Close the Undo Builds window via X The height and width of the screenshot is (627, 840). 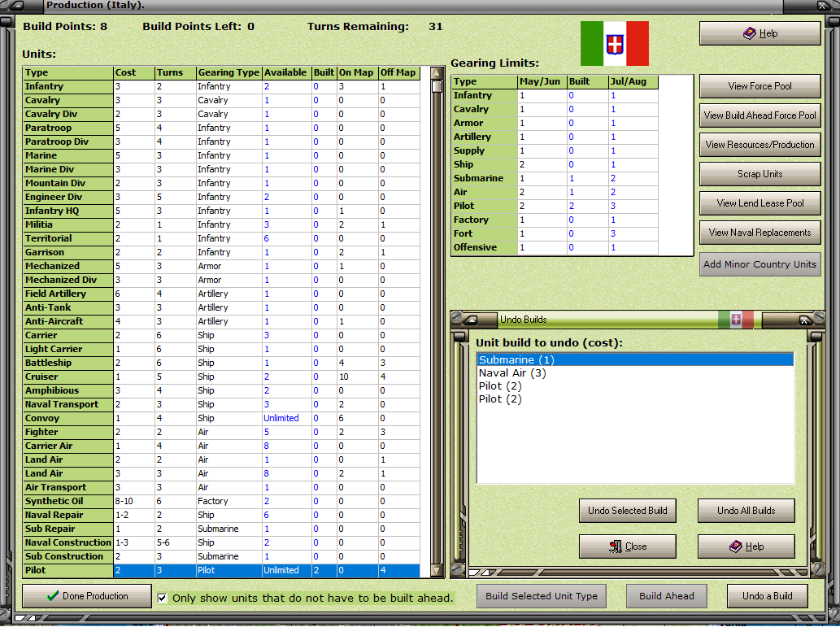point(803,320)
